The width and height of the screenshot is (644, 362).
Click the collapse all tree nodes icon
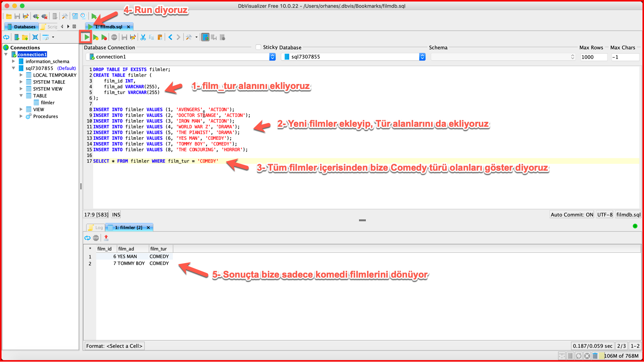click(35, 37)
